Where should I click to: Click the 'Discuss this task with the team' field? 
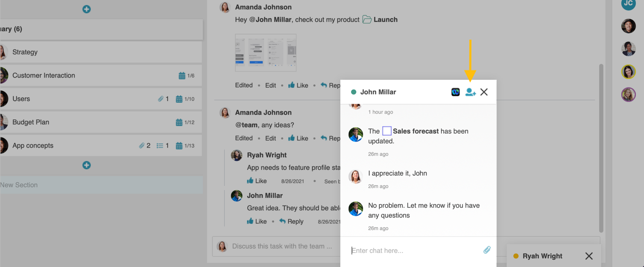pyautogui.click(x=282, y=246)
